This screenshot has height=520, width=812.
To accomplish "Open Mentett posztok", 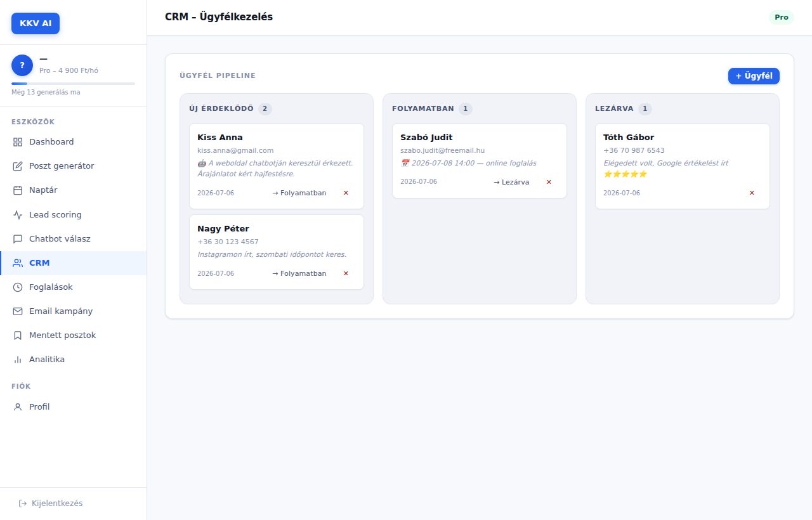I will (73, 335).
